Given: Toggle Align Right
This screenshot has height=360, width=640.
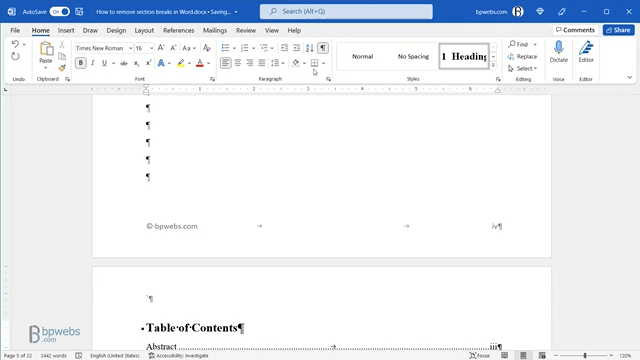Looking at the screenshot, I should point(249,63).
